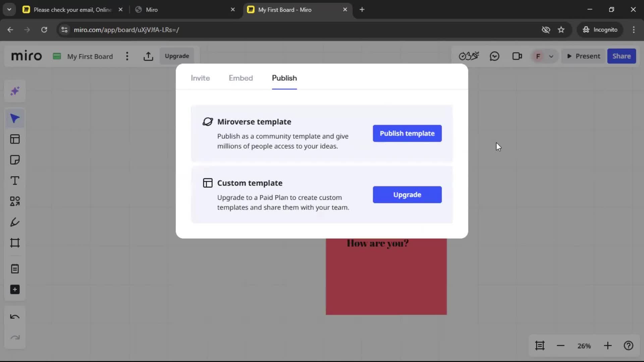644x362 pixels.
Task: Zoom out with the minus button
Action: (560, 346)
